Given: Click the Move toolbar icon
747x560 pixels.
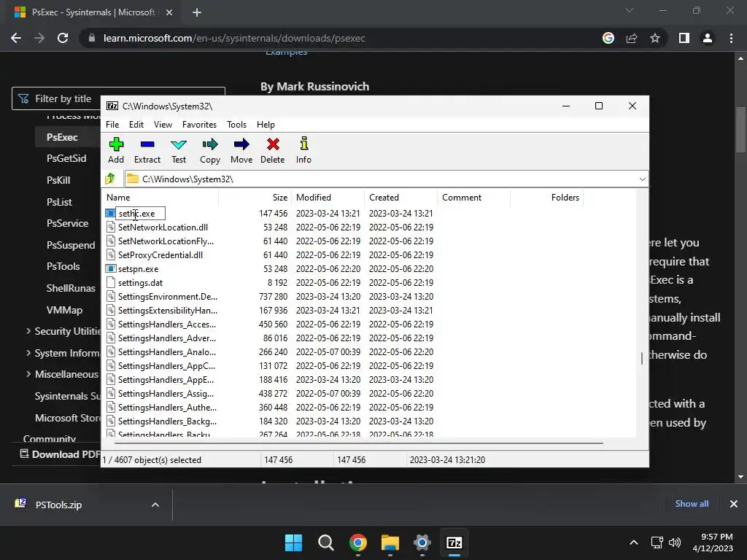Looking at the screenshot, I should point(241,144).
